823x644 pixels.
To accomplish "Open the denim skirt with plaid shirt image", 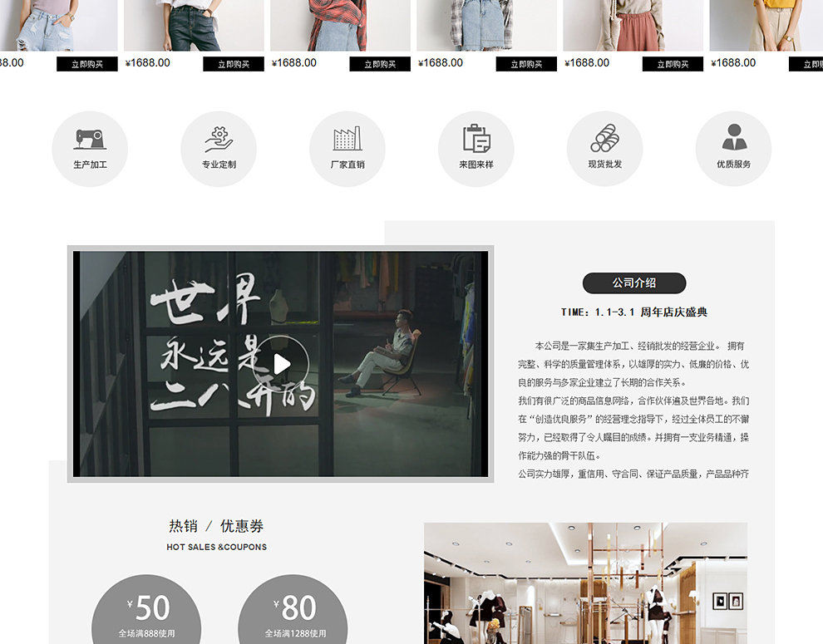I will click(x=486, y=25).
